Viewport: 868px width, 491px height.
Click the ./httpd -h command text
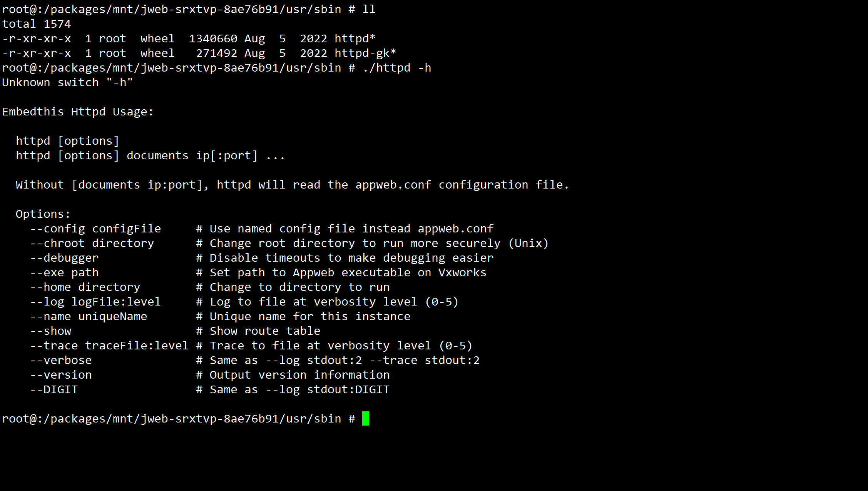[x=397, y=68]
